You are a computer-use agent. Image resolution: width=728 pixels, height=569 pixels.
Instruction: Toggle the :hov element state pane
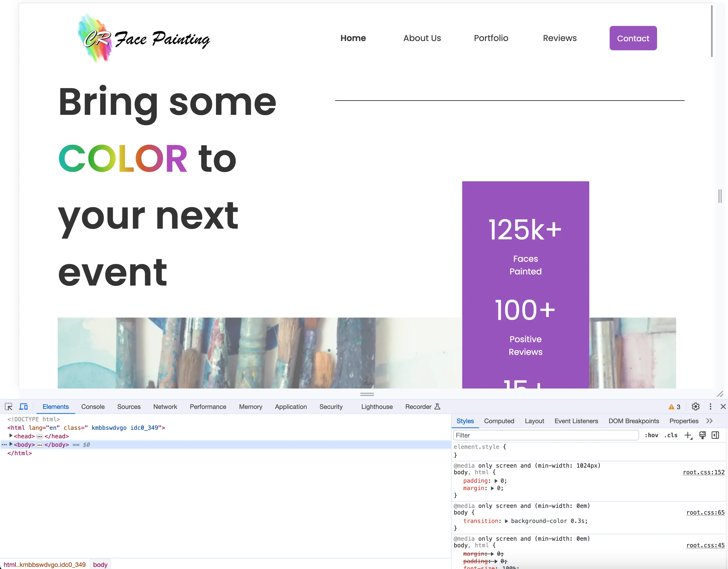click(x=651, y=435)
